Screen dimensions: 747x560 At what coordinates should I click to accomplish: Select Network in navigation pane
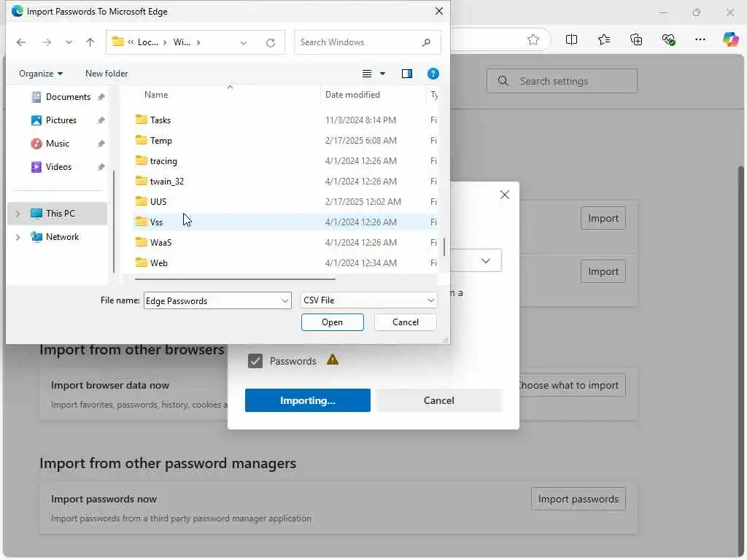tap(62, 237)
